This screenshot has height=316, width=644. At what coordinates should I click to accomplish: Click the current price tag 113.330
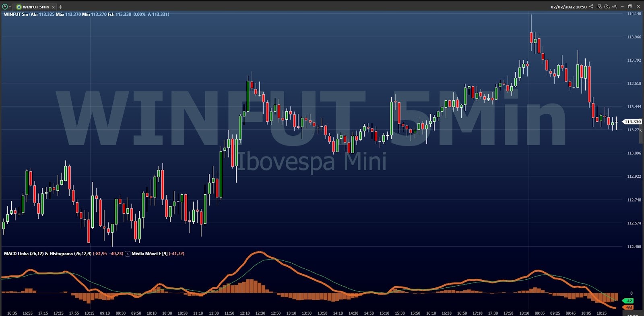tap(632, 122)
